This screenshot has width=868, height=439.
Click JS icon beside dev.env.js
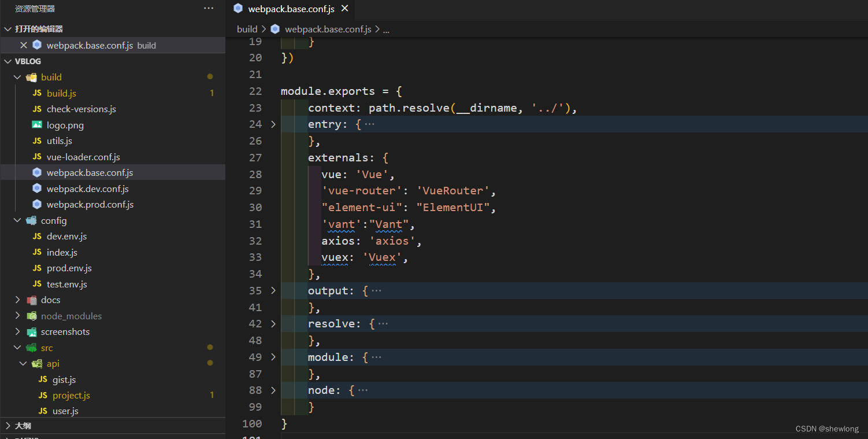(x=37, y=236)
